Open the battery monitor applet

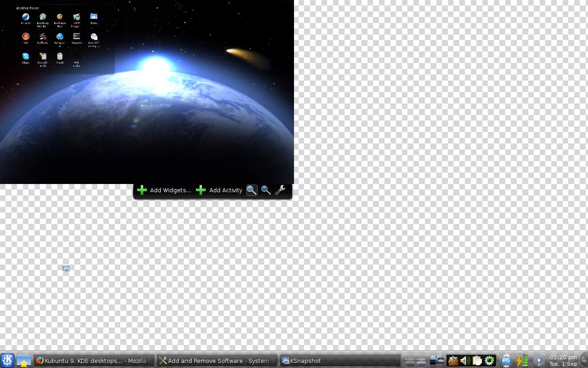(522, 361)
